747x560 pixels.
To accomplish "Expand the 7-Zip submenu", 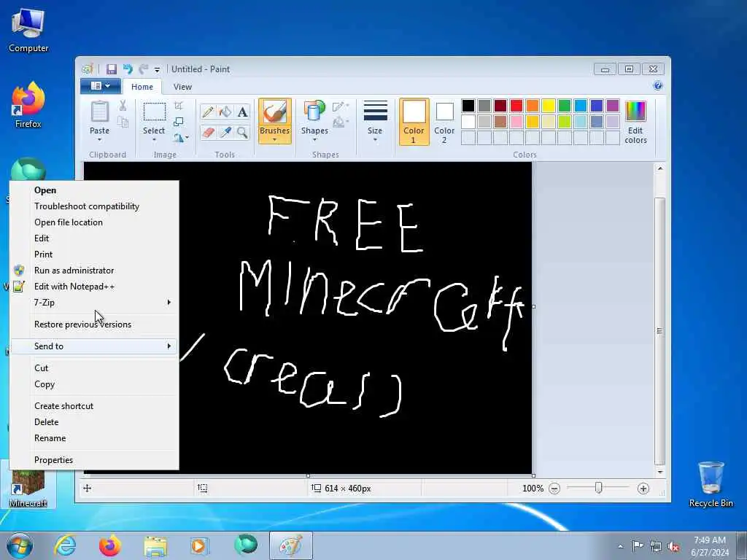I will [x=94, y=303].
